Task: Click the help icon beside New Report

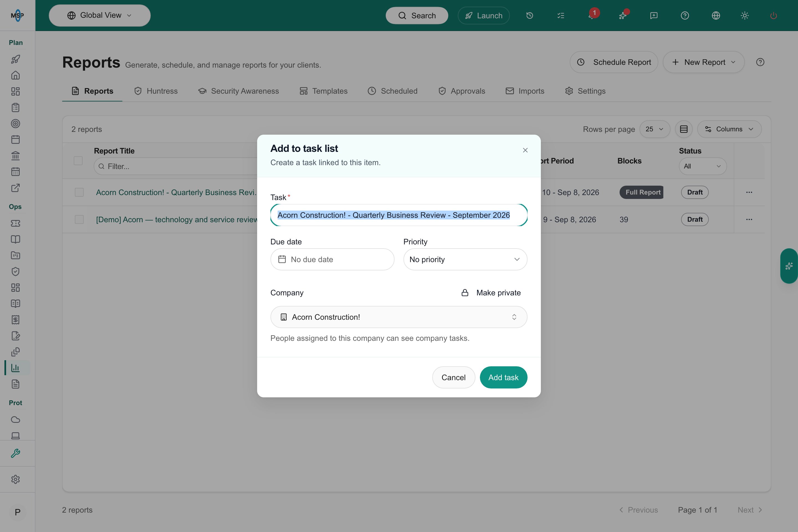Action: tap(760, 62)
